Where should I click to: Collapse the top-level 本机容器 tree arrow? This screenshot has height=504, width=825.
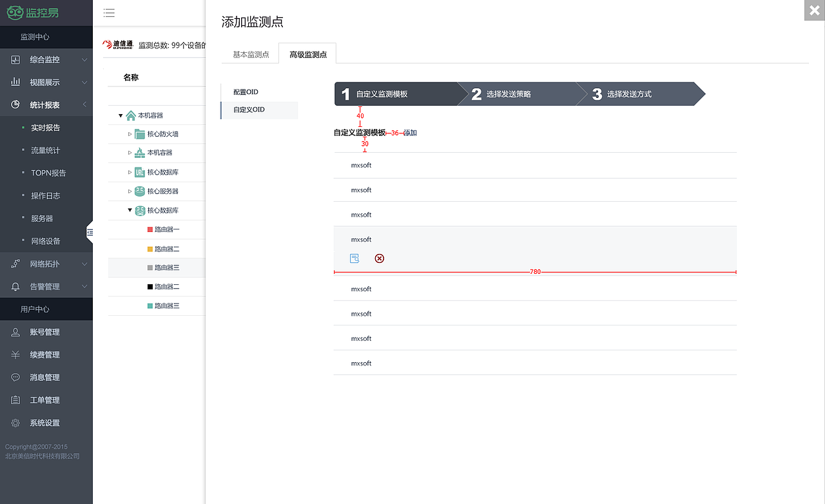[121, 115]
